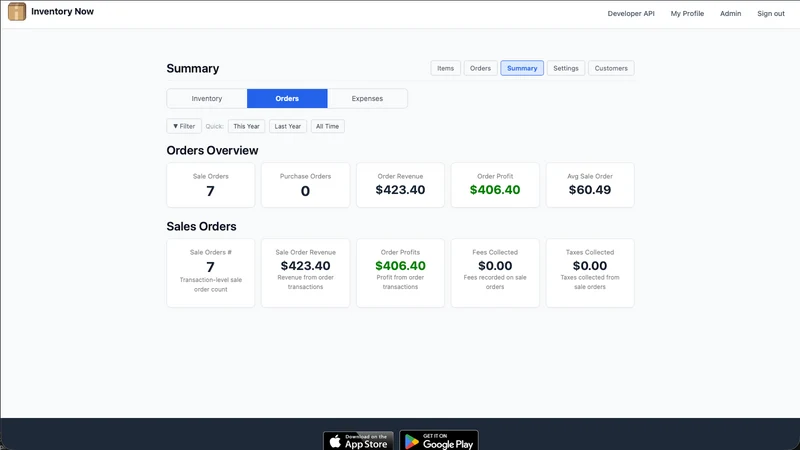The width and height of the screenshot is (800, 450).
Task: Go to the Items page
Action: pos(445,68)
